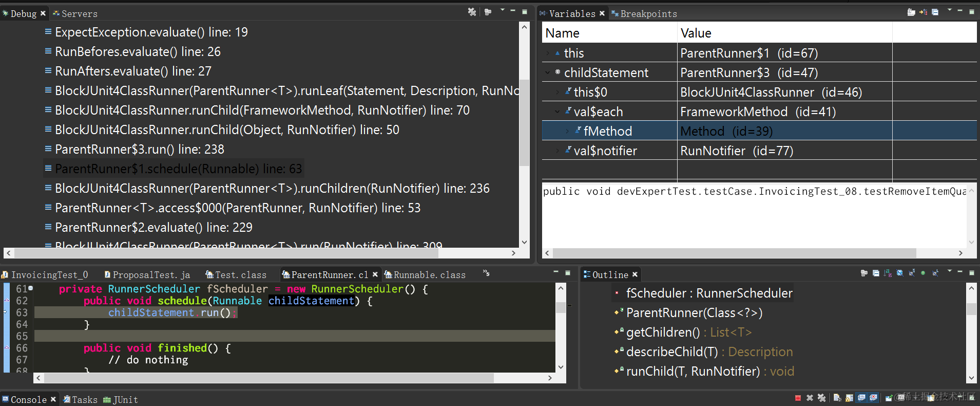Click the Name column header

click(x=609, y=33)
